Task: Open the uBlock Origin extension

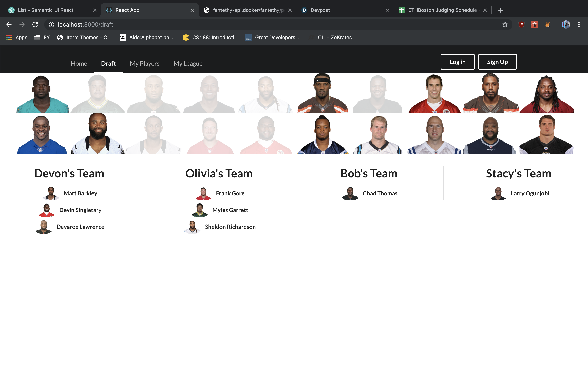Action: pyautogui.click(x=521, y=24)
